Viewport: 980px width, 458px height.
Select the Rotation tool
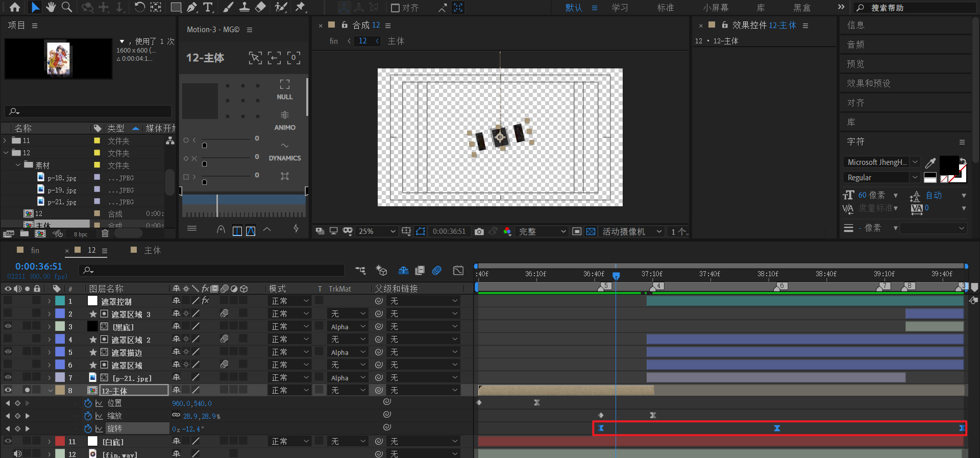(139, 7)
